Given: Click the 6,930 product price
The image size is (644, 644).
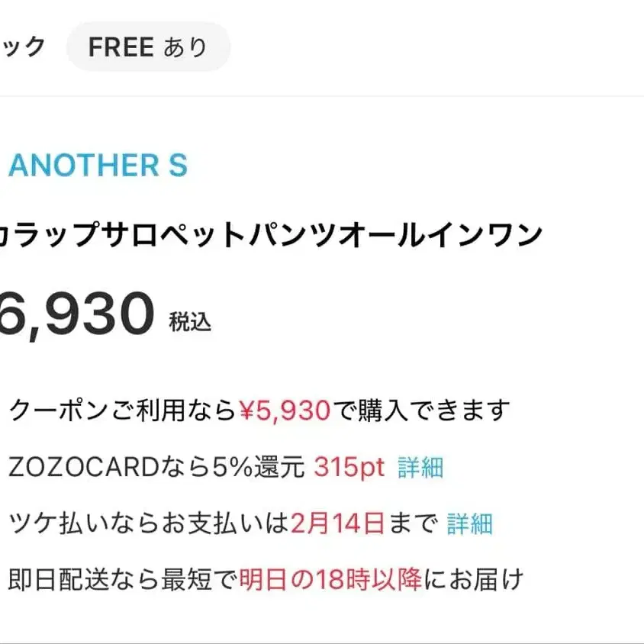Looking at the screenshot, I should (x=76, y=315).
